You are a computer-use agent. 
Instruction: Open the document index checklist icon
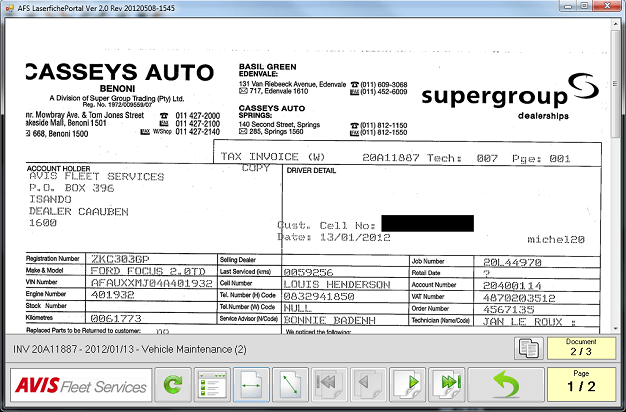(212, 385)
